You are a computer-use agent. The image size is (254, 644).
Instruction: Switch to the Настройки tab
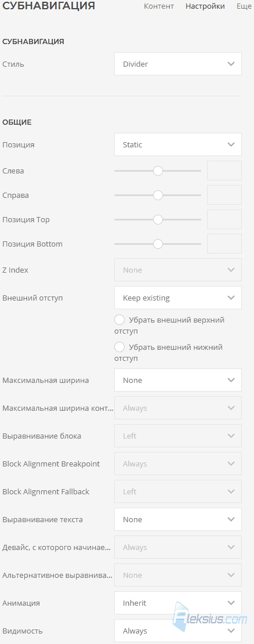pyautogui.click(x=205, y=6)
